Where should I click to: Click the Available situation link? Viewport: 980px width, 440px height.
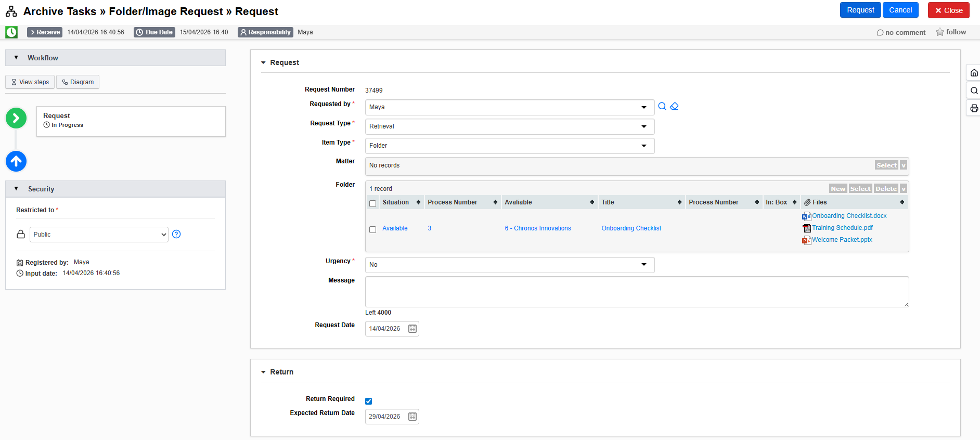click(395, 228)
